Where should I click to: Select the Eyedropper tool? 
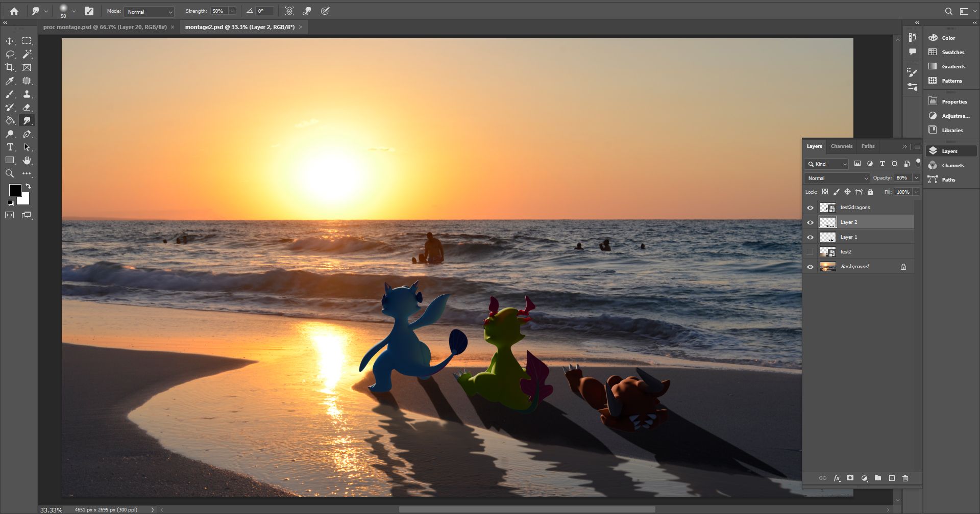pos(10,81)
